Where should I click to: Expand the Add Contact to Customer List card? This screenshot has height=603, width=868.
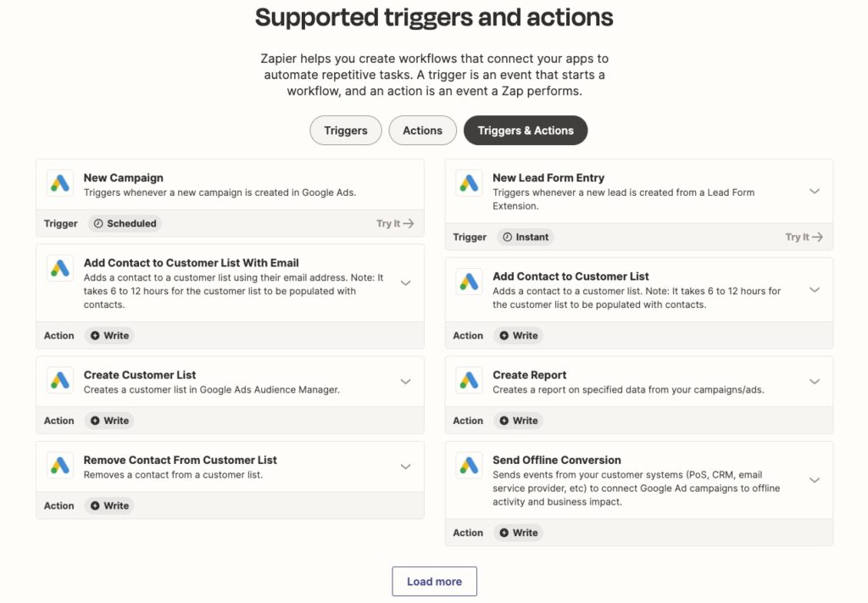[x=815, y=290]
